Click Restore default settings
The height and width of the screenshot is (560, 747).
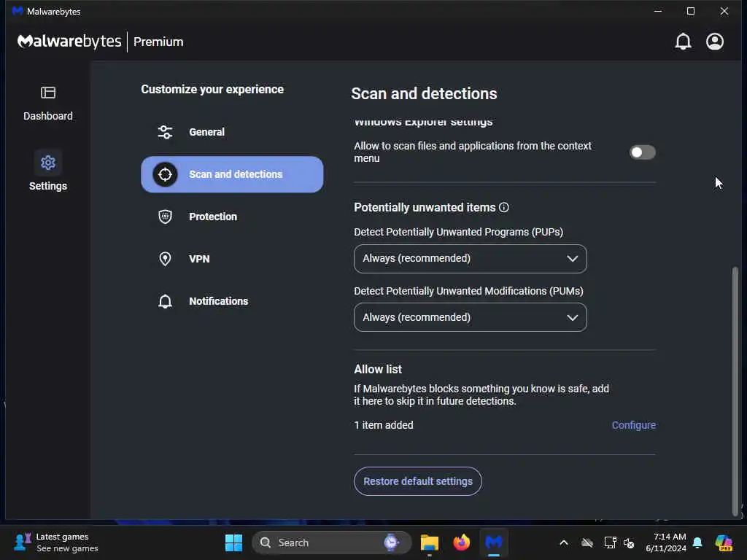418,481
